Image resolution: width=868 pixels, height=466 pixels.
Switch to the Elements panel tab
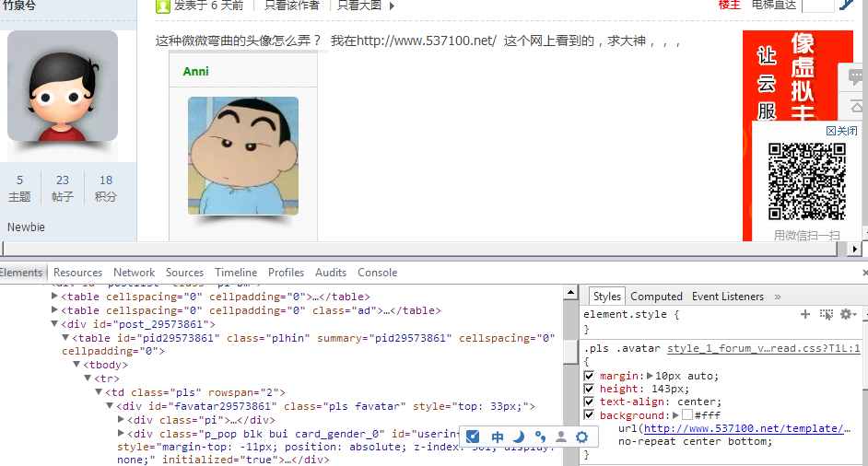[21, 273]
